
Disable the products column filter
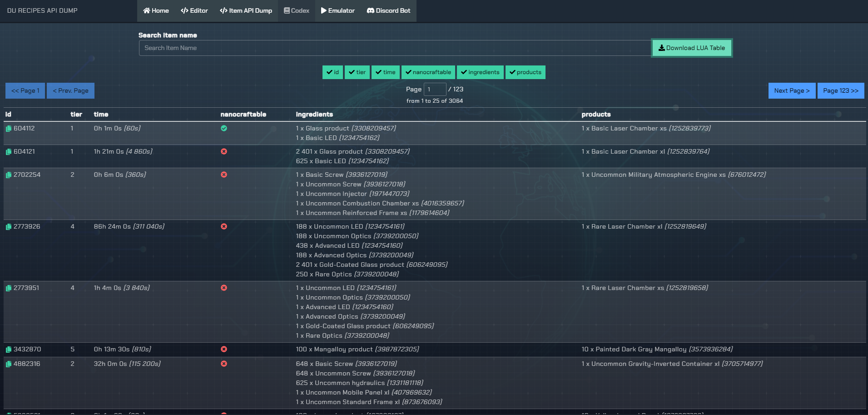click(526, 72)
